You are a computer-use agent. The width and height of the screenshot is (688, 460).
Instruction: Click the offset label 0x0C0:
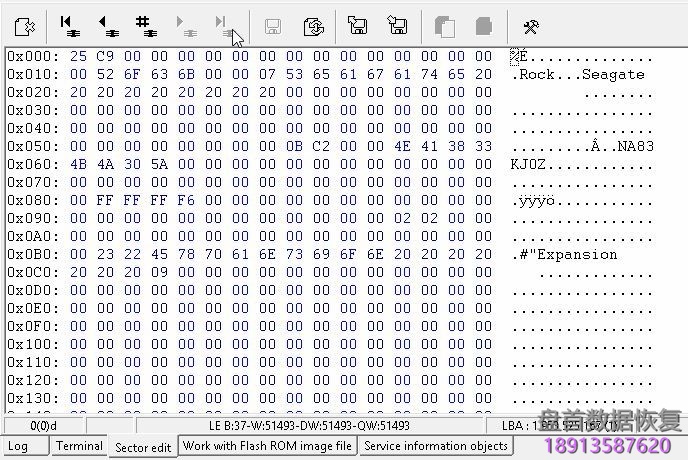(33, 272)
